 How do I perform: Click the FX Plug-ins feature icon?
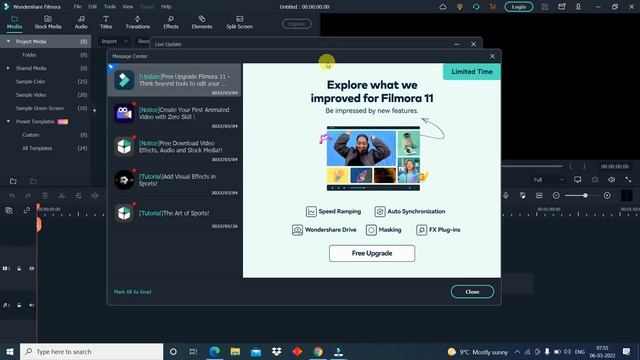click(421, 230)
